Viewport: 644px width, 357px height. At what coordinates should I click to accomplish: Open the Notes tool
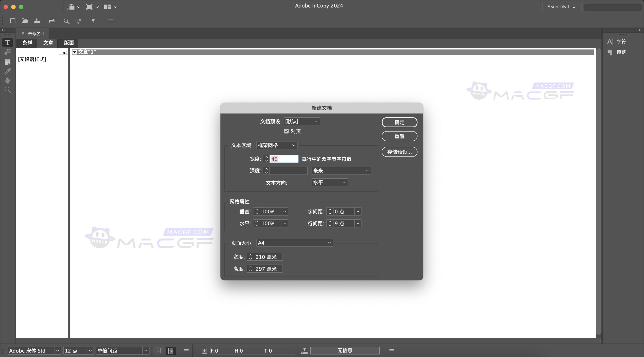8,62
